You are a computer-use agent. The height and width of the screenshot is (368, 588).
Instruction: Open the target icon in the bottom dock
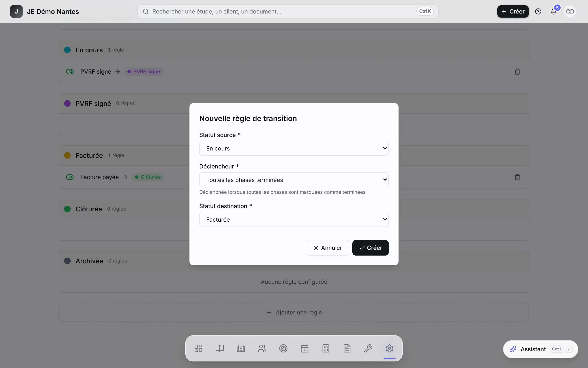283,348
